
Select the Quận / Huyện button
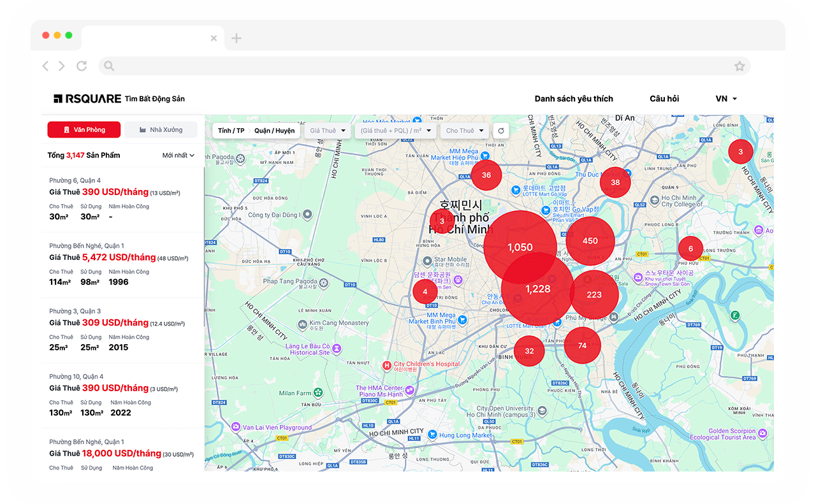point(274,131)
